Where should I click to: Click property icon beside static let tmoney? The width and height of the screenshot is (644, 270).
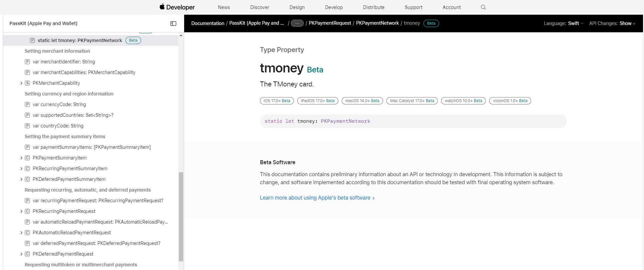tap(32, 40)
